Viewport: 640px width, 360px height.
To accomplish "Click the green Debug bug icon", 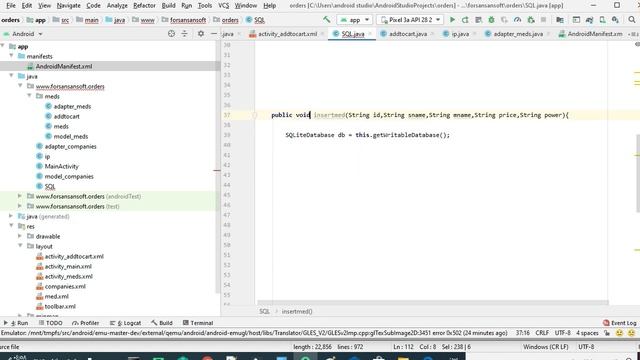I will [491, 20].
